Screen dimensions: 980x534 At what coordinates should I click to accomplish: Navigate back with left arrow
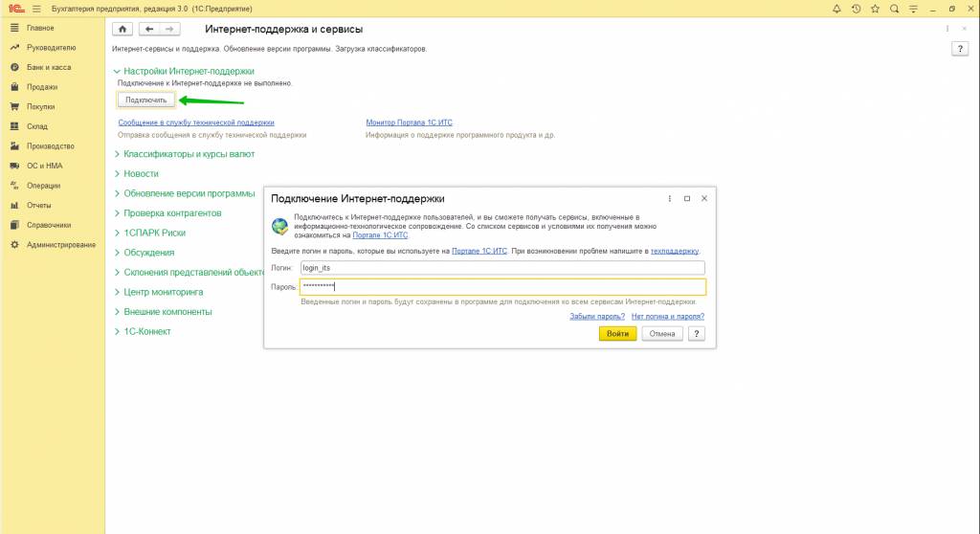pyautogui.click(x=149, y=29)
